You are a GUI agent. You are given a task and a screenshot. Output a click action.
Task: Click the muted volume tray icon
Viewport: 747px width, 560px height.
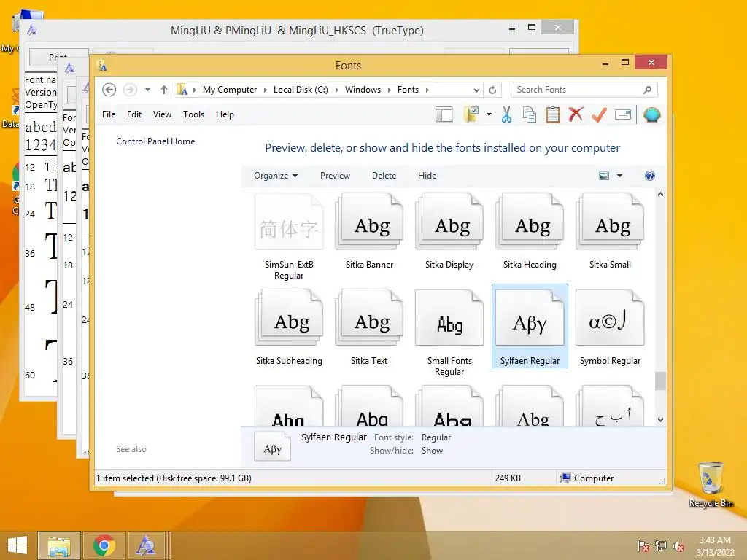[x=678, y=546]
